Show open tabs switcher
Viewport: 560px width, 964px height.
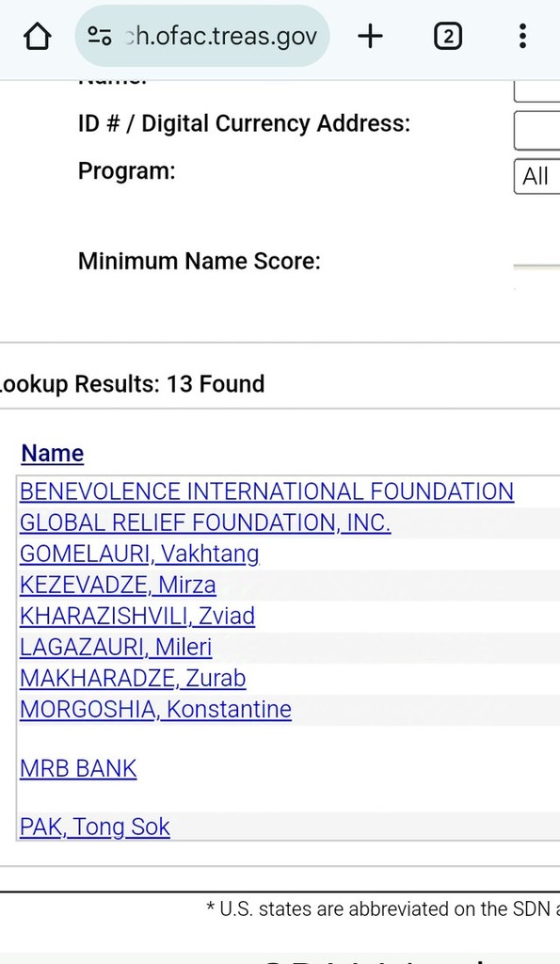(447, 37)
